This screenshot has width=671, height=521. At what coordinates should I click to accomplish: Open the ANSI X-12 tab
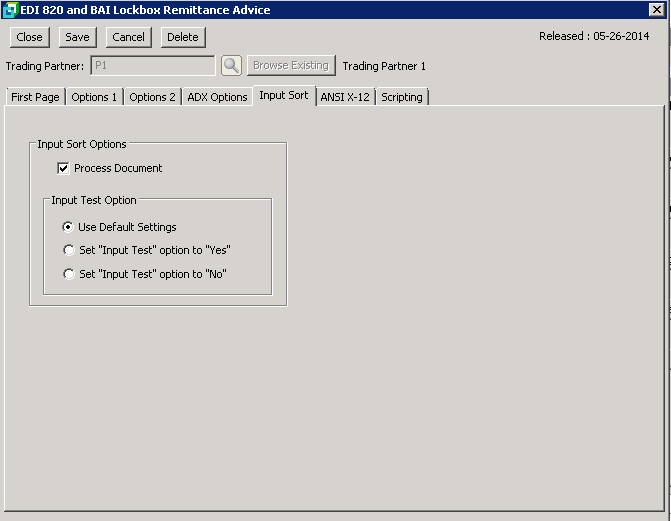345,97
